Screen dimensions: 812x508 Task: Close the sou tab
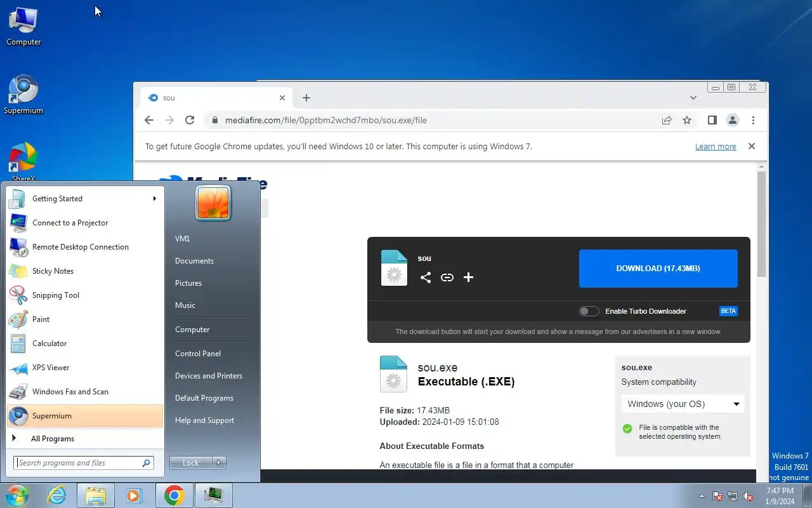(282, 98)
